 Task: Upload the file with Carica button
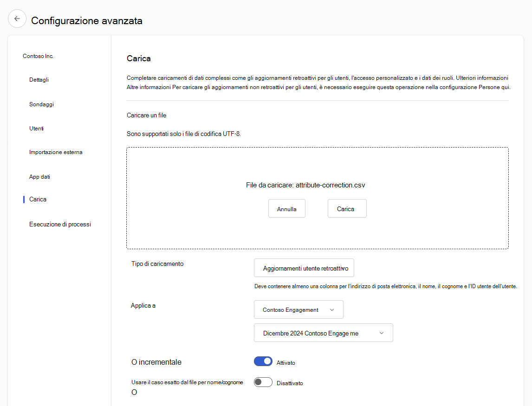pyautogui.click(x=347, y=209)
